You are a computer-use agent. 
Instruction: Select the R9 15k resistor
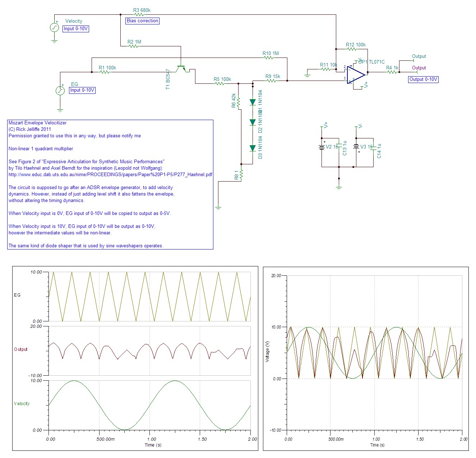pos(271,81)
